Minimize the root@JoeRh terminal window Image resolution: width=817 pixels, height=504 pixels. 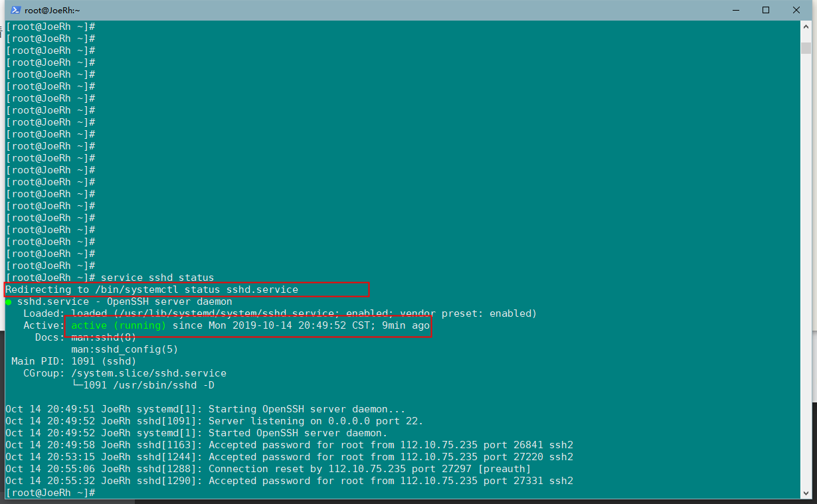[x=735, y=10]
